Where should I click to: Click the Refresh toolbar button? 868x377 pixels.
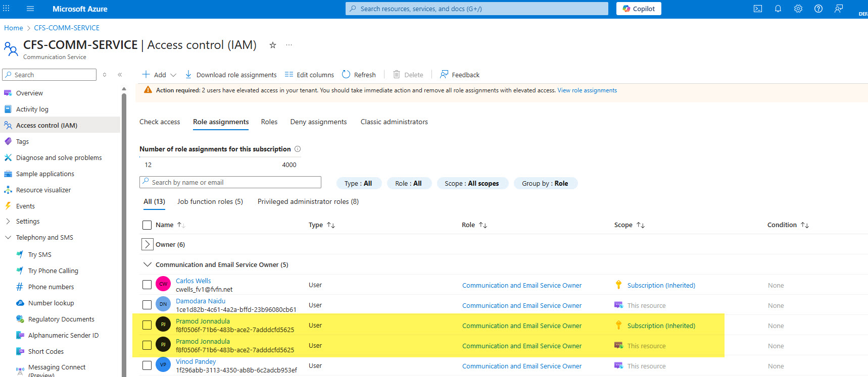pyautogui.click(x=359, y=75)
